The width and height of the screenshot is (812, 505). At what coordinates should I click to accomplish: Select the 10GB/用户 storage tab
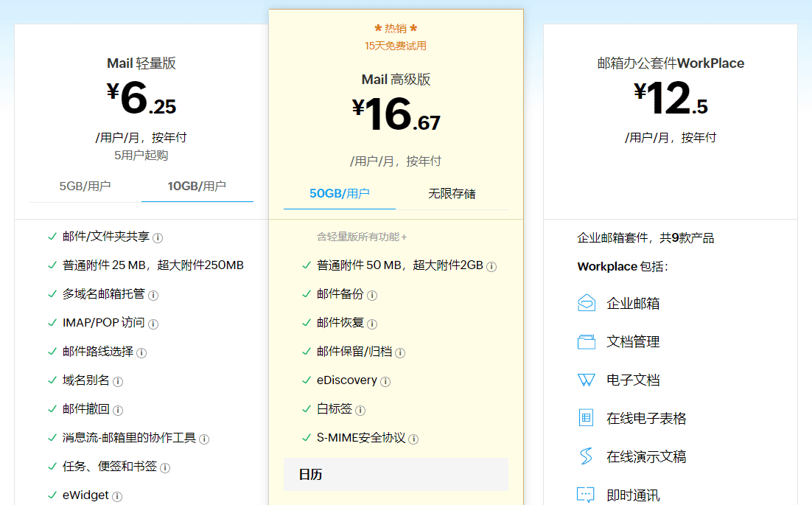[x=197, y=186]
